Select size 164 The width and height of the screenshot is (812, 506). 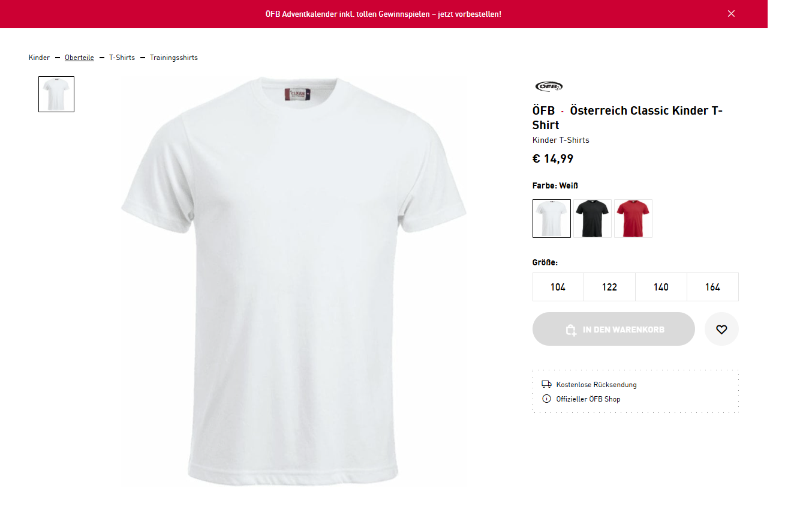[x=712, y=287]
